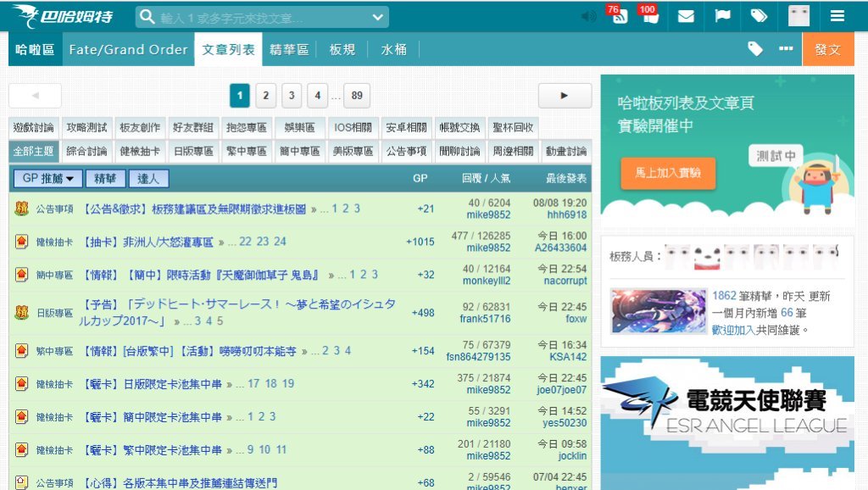
Task: Filter by 好友群組 category
Action: tap(192, 128)
